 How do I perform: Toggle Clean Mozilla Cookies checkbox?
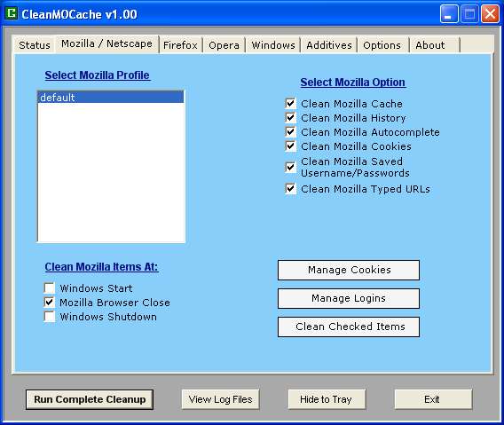pos(290,146)
